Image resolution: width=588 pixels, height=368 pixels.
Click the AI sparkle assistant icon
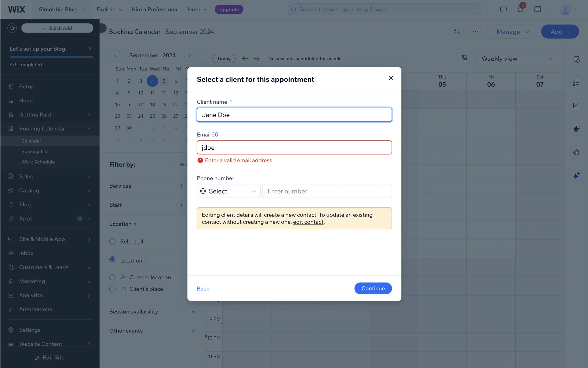click(576, 176)
